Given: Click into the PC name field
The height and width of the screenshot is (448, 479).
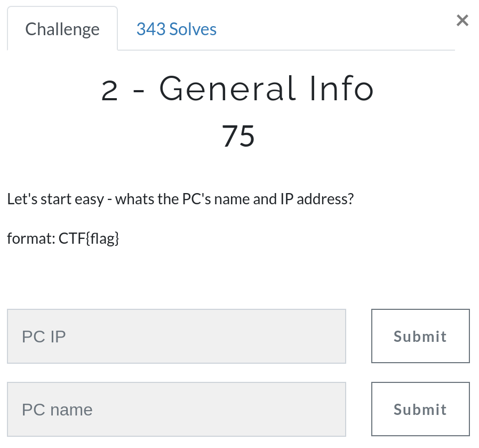Looking at the screenshot, I should 177,410.
